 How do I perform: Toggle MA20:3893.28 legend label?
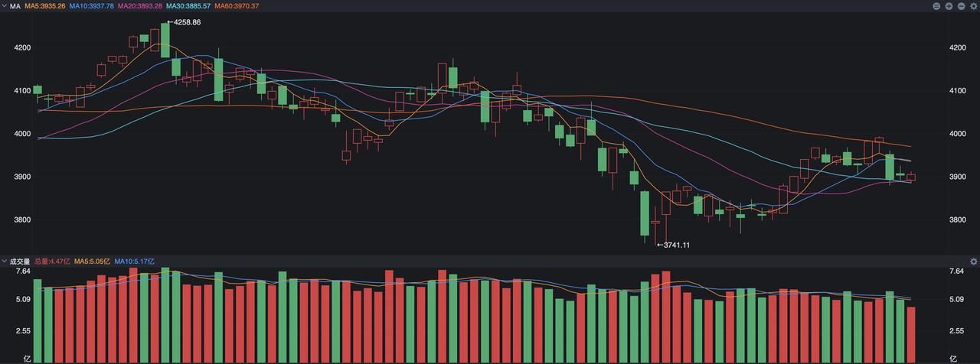coord(139,6)
